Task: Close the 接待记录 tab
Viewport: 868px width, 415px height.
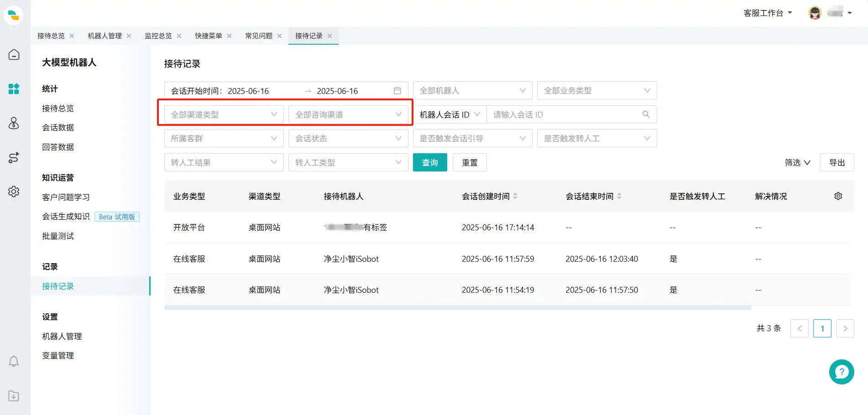Action: 329,36
